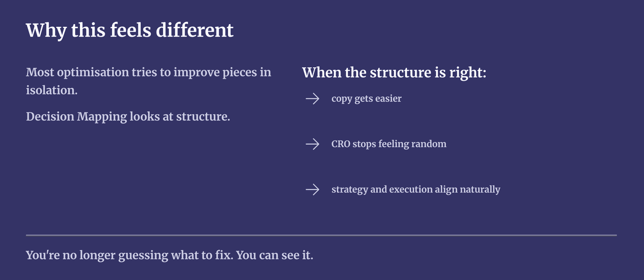This screenshot has width=644, height=280.
Task: Click "You're no longer guessing what to fix."
Action: [x=129, y=255]
